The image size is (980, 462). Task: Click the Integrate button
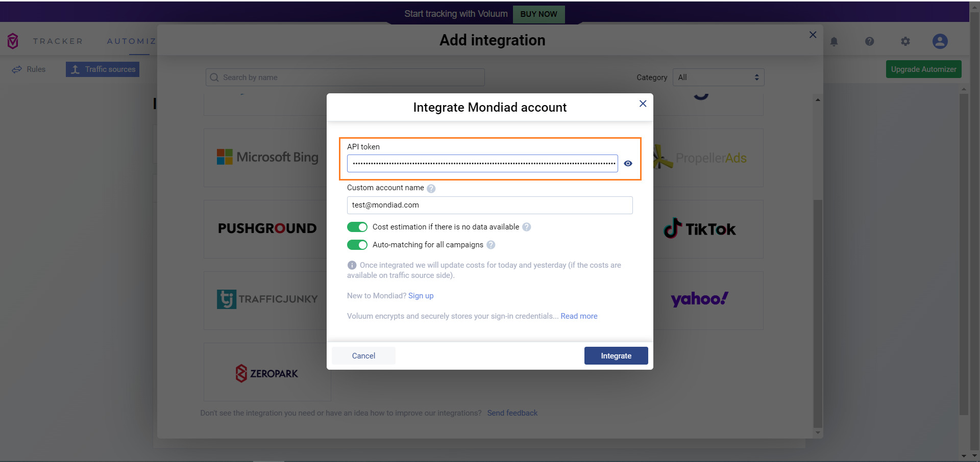(x=616, y=356)
